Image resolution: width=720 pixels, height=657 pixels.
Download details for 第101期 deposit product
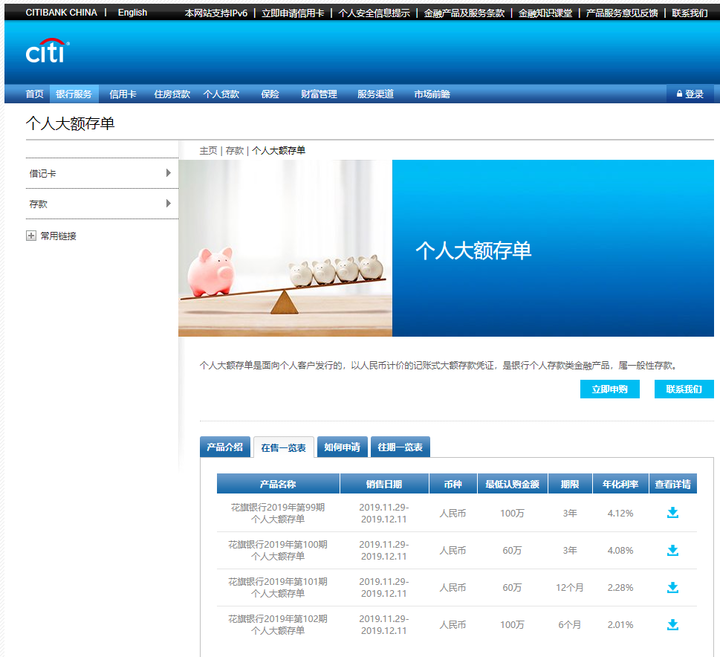[x=672, y=587]
